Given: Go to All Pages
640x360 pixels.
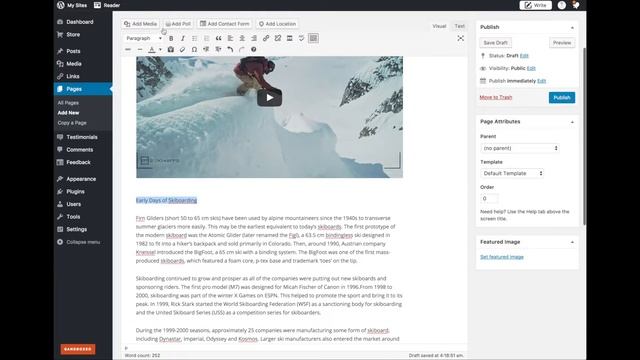Looking at the screenshot, I should click(x=68, y=103).
